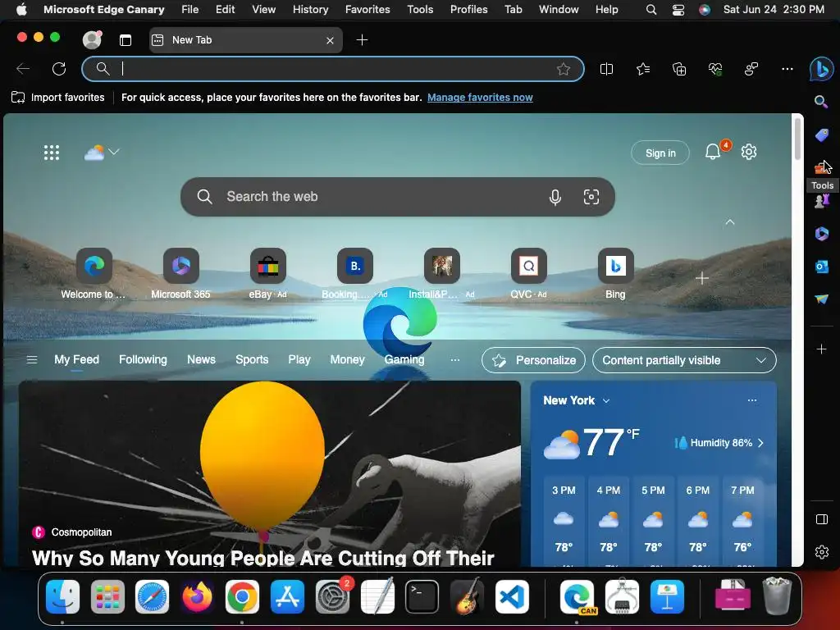Click the Search the web field
The height and width of the screenshot is (630, 840).
click(x=398, y=197)
